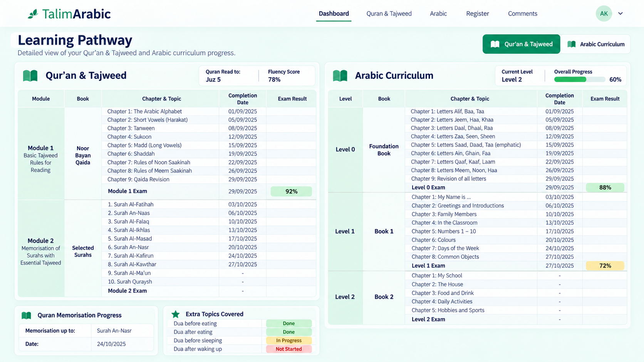
Task: Select 4. Surah Al-Ikhlas row
Action: [x=209, y=230]
